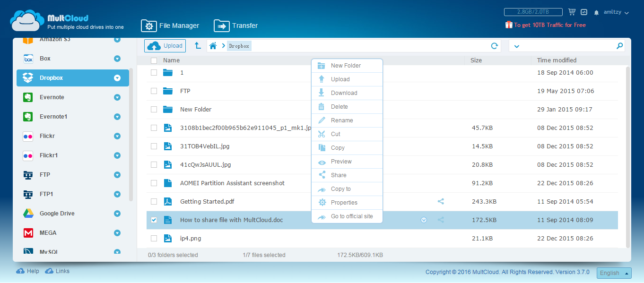Toggle the select-all checkbox in header
Screen dimensions: 644x283
(x=154, y=60)
